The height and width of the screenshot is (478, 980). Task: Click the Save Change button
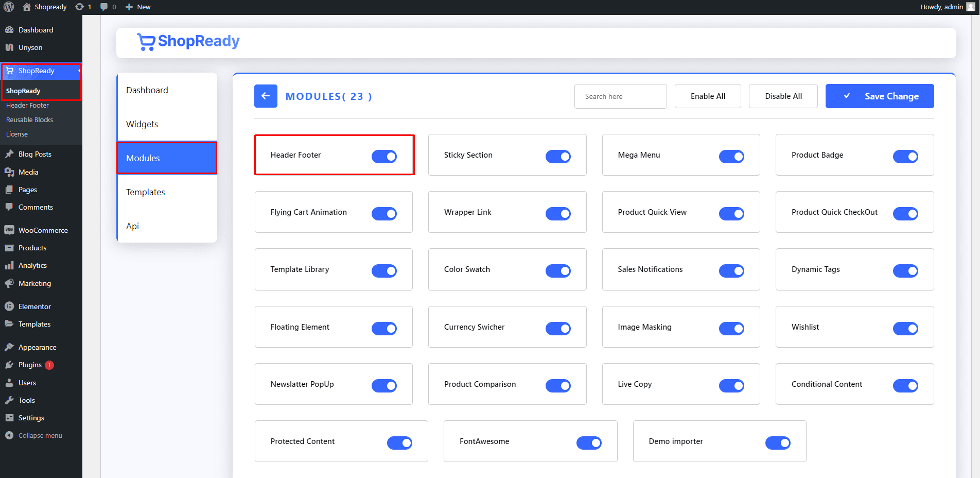pyautogui.click(x=880, y=96)
